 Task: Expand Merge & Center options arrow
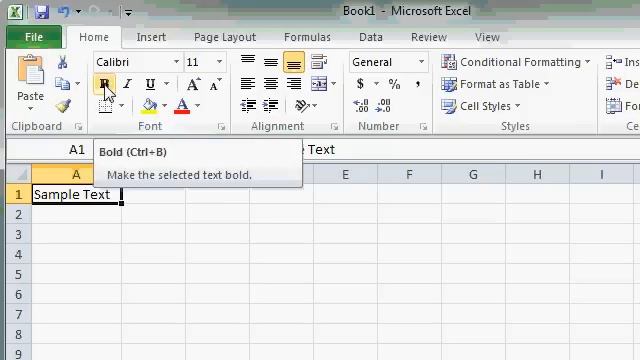pyautogui.click(x=333, y=84)
